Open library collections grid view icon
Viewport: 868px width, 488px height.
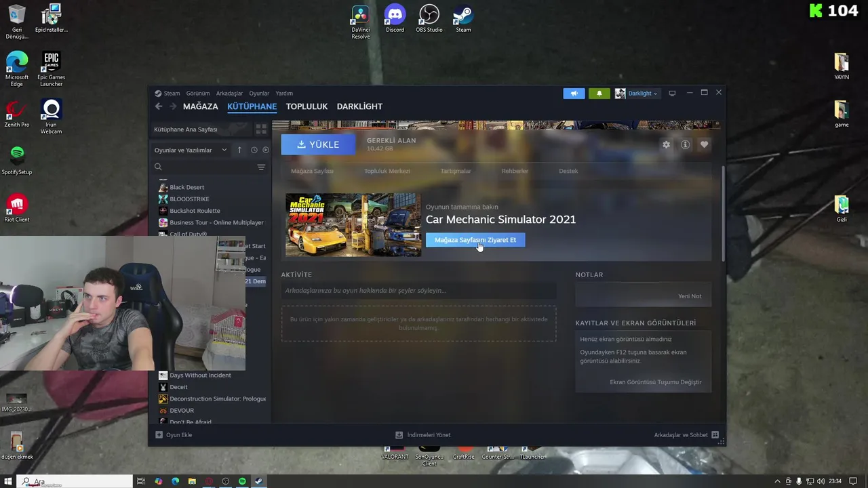click(x=261, y=129)
